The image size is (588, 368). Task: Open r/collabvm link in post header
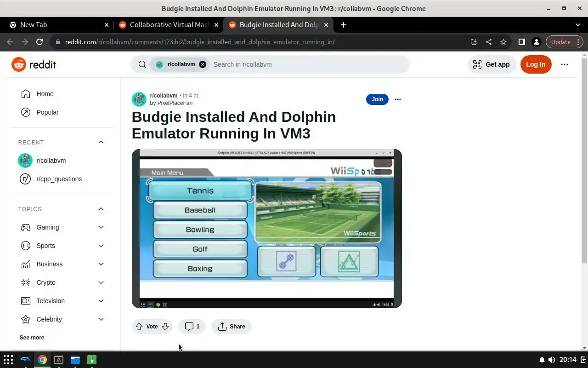pos(164,96)
